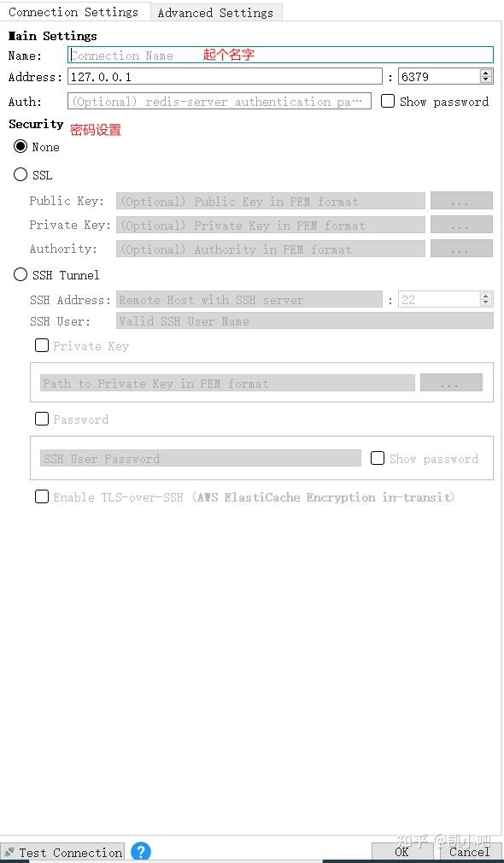
Task: Increase the Redis port with up arrow
Action: tap(485, 73)
